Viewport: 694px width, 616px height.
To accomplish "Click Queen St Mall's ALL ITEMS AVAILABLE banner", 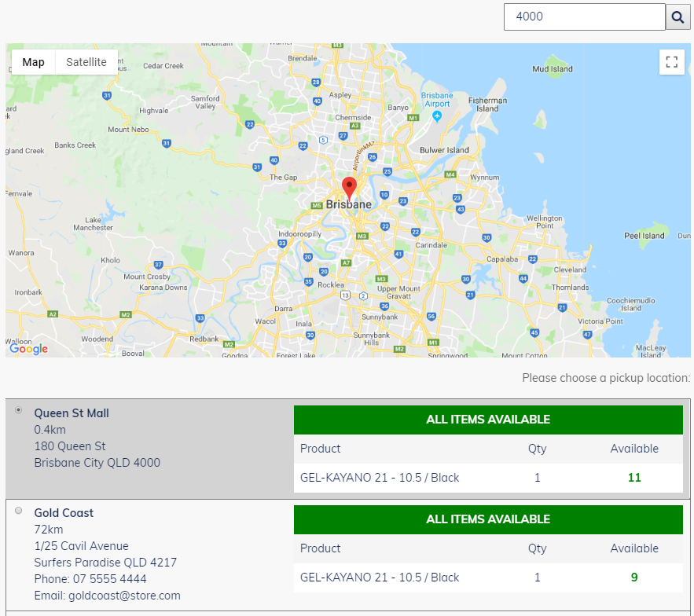I will pyautogui.click(x=488, y=420).
